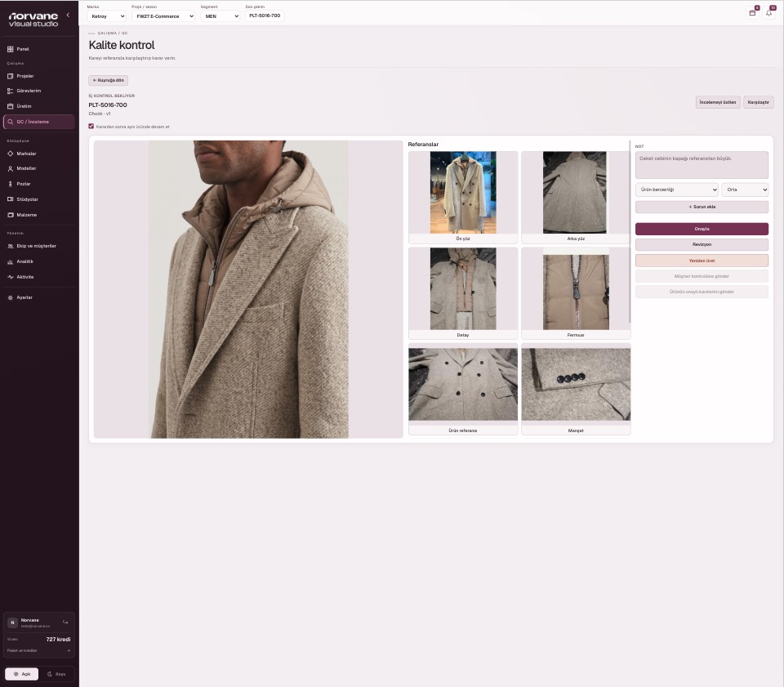
Task: Click the Revizyon button
Action: [x=702, y=244]
